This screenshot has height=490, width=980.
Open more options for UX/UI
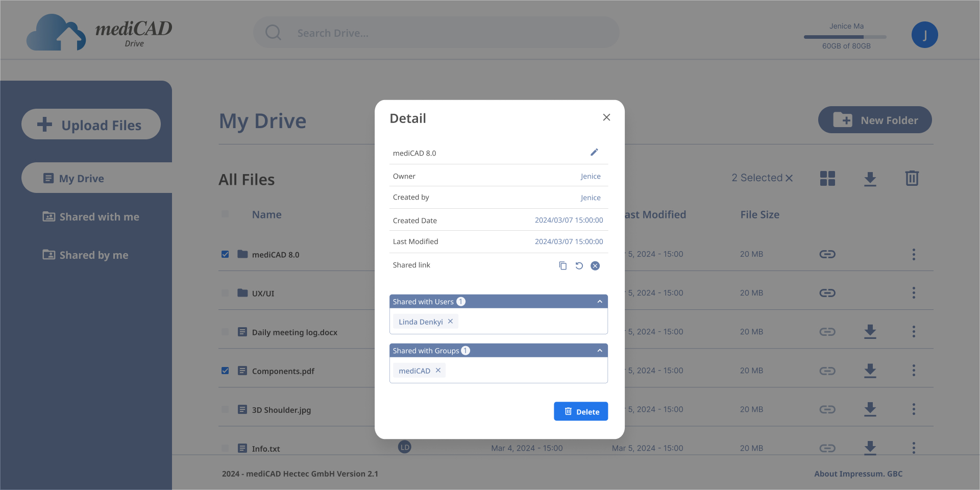click(914, 293)
